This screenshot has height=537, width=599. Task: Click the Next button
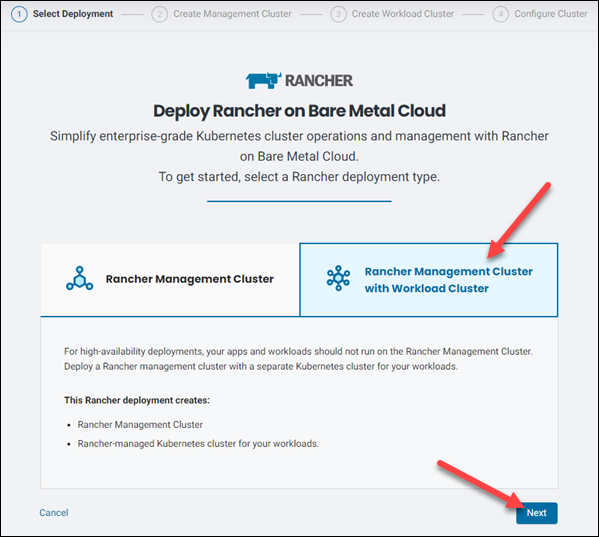pos(536,513)
